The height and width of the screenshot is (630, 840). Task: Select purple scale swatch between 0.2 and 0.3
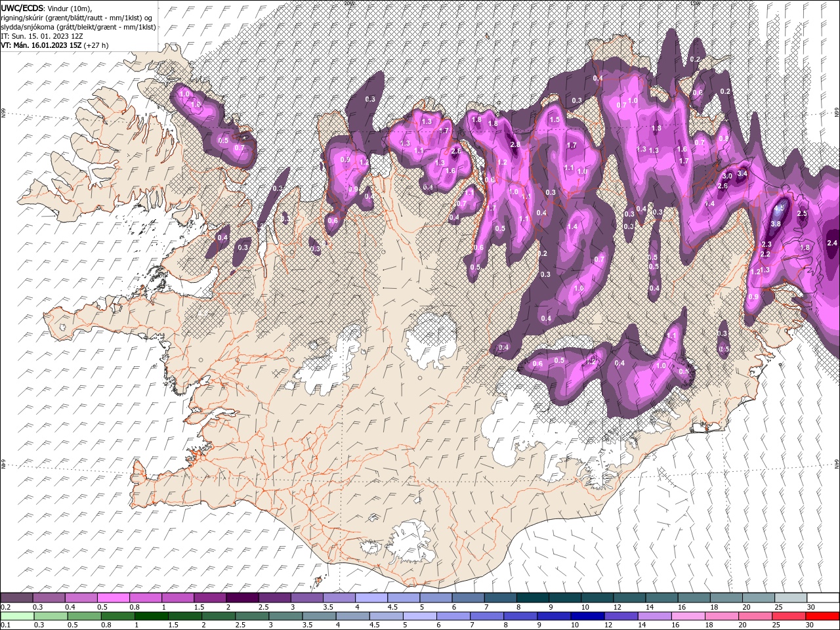pyautogui.click(x=16, y=598)
